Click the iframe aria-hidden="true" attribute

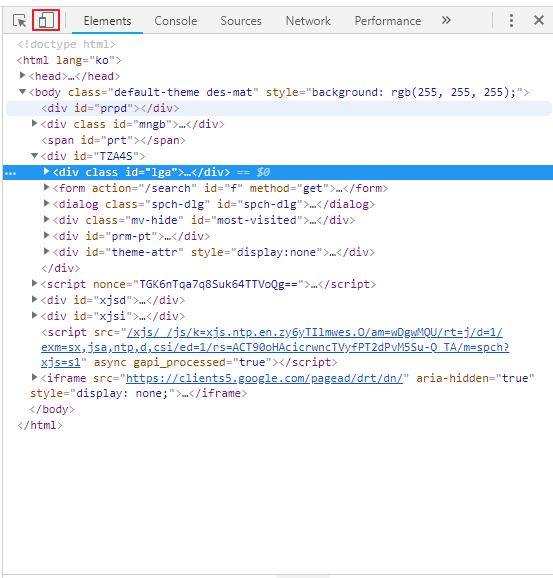point(475,379)
